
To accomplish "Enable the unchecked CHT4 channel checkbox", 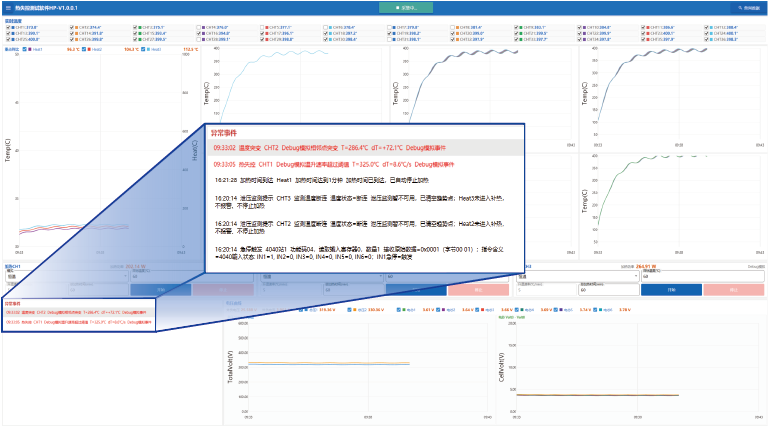I will click(x=198, y=27).
